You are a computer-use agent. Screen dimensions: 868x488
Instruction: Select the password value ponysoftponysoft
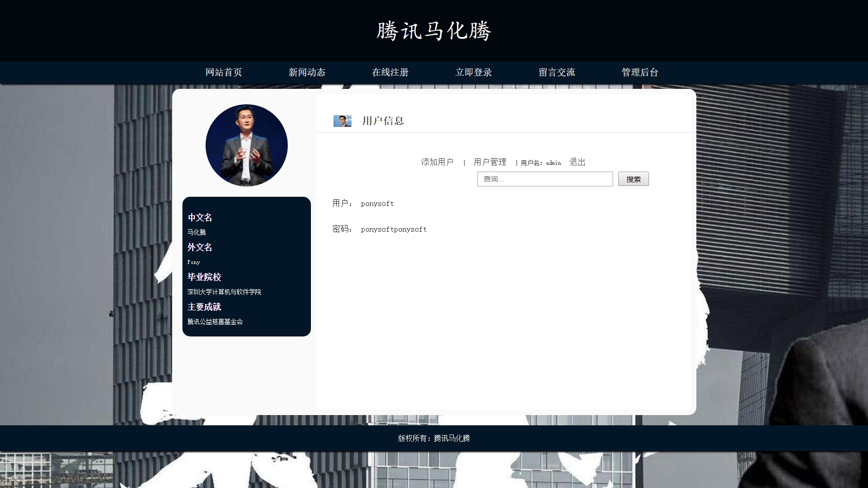[394, 230]
